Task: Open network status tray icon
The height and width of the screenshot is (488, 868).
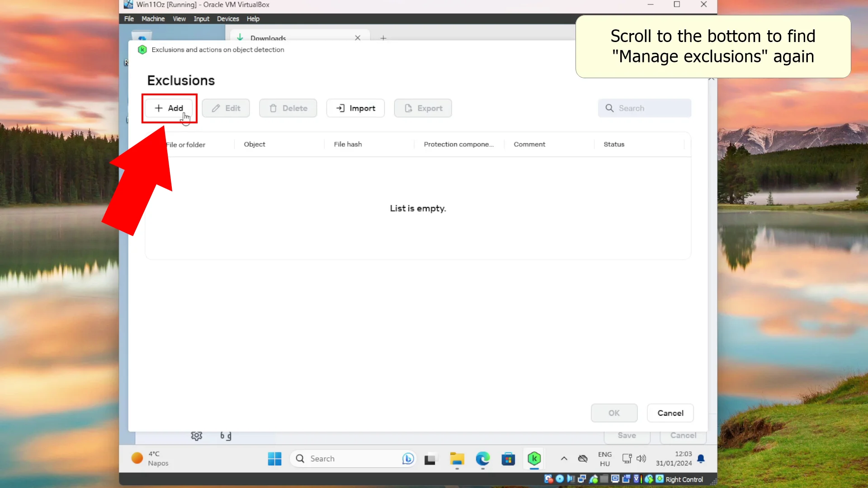Action: [x=627, y=459]
